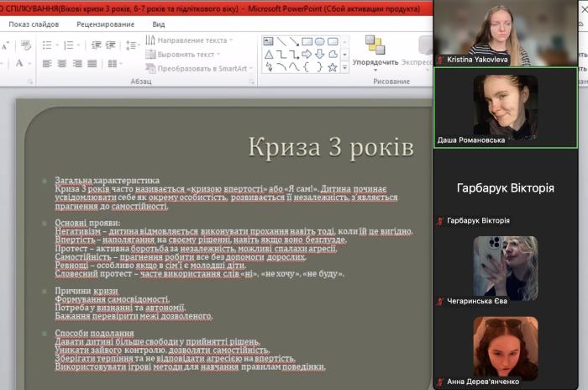Image resolution: width=588 pixels, height=390 pixels.
Task: Expand the shapes gallery more arrow
Action: tap(344, 67)
